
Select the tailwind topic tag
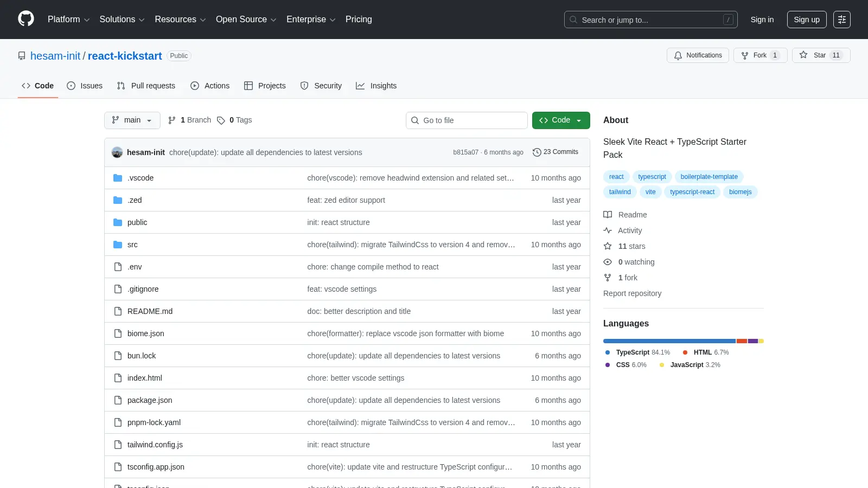click(620, 192)
